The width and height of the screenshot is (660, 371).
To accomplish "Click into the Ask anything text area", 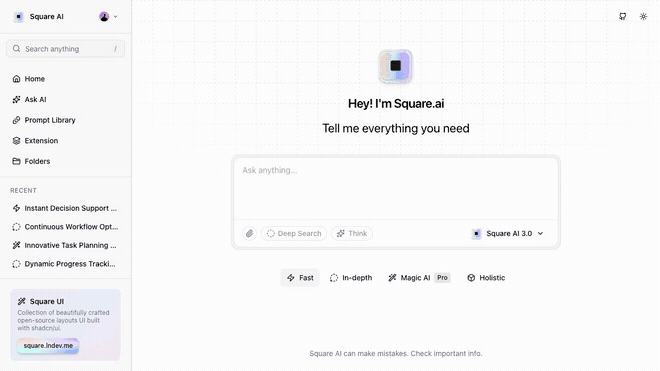I will [x=396, y=189].
